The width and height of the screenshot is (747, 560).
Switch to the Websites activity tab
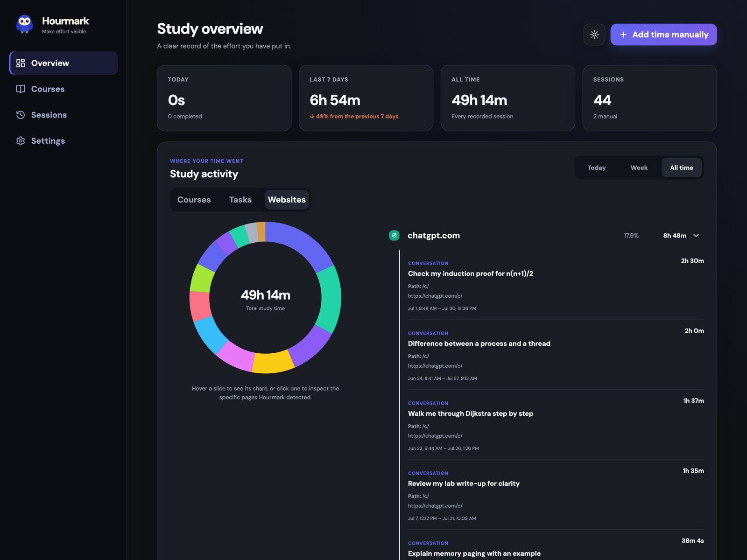click(287, 200)
